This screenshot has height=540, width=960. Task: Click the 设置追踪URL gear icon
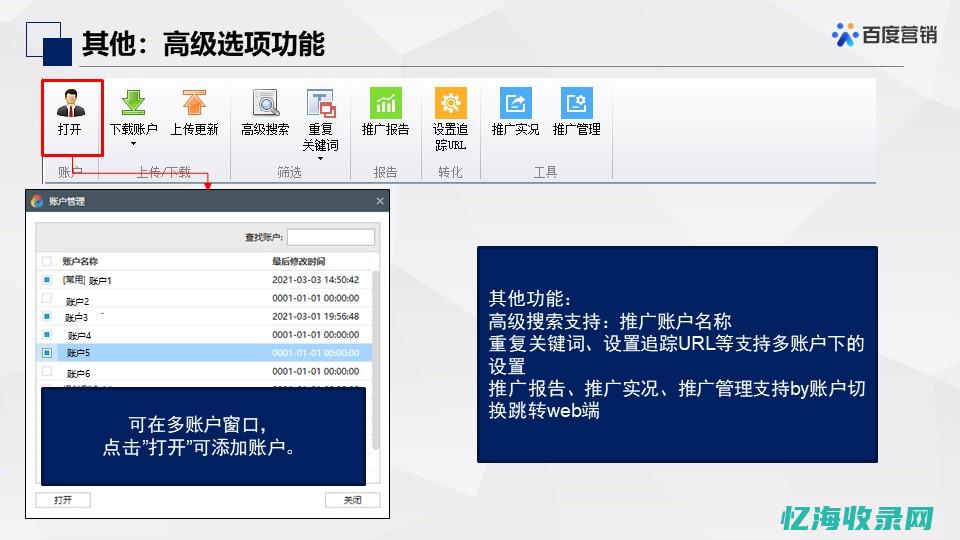pyautogui.click(x=450, y=104)
